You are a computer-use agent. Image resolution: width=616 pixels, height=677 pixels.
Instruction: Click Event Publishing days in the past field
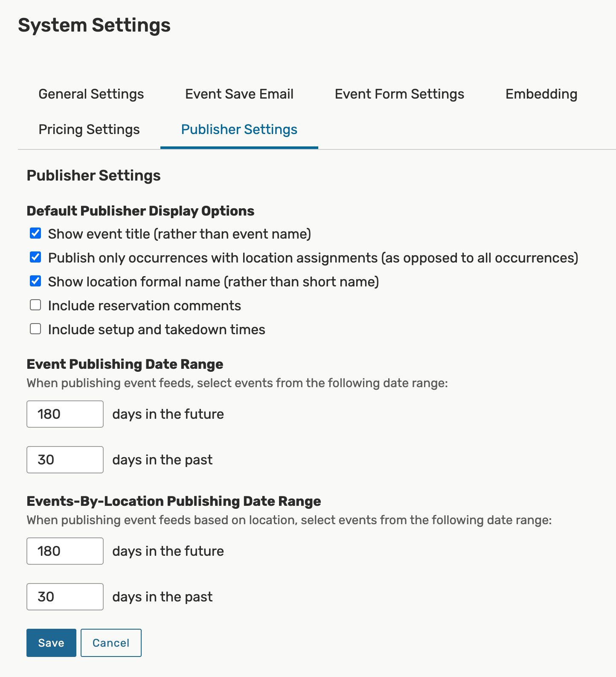[65, 460]
